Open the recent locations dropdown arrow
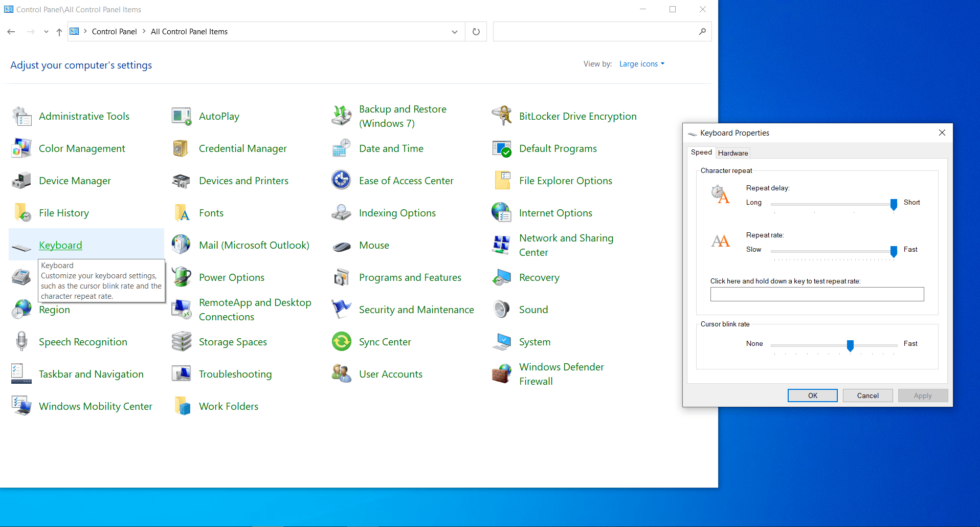The image size is (980, 527). click(x=46, y=32)
